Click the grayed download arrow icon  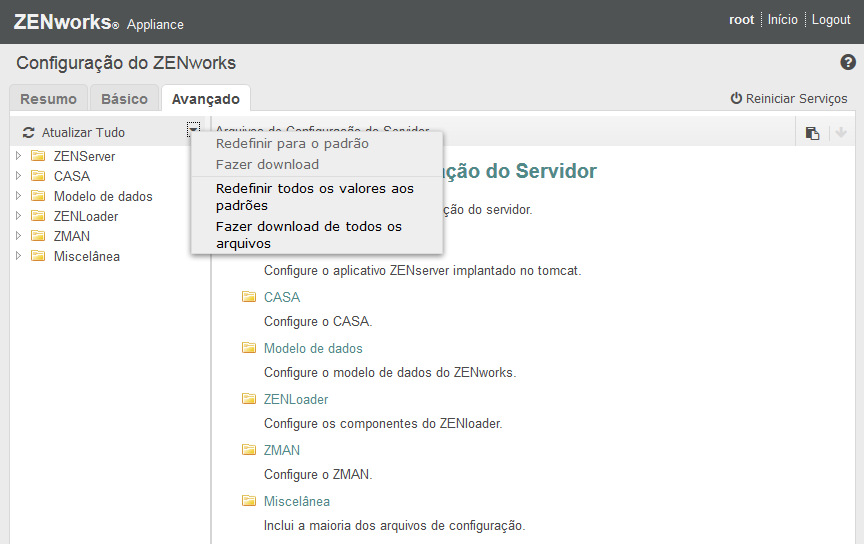(841, 132)
